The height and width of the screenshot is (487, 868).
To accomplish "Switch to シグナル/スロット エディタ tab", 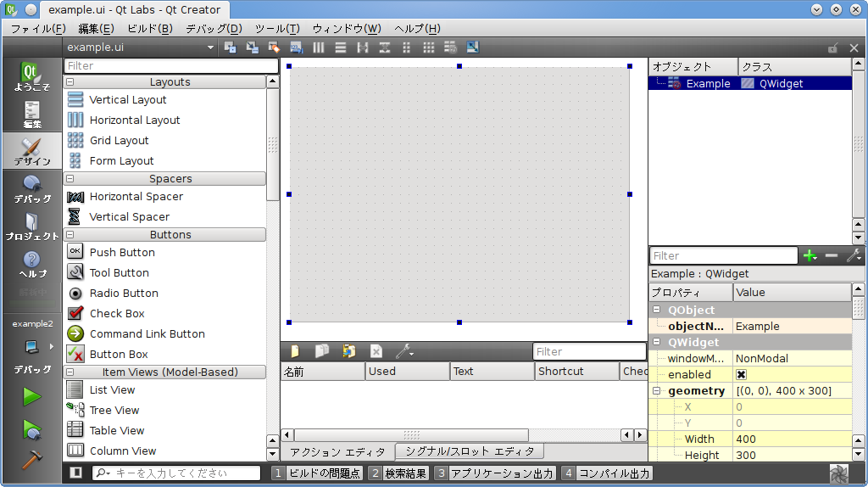I will click(469, 452).
